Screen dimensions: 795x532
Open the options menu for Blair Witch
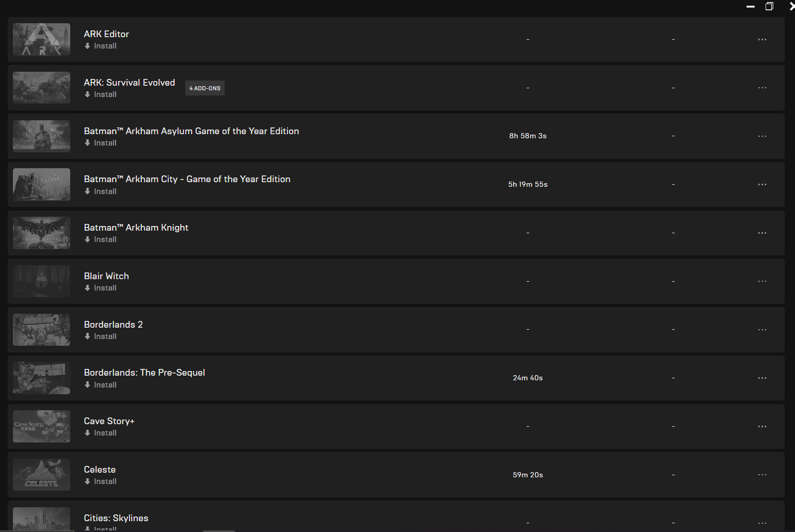pyautogui.click(x=762, y=281)
